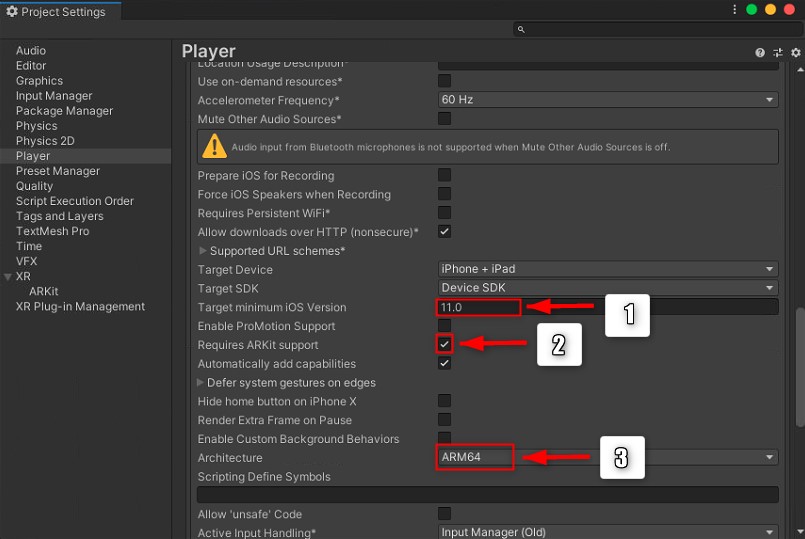
Task: Open the Player settings gear menu
Action: pyautogui.click(x=796, y=52)
